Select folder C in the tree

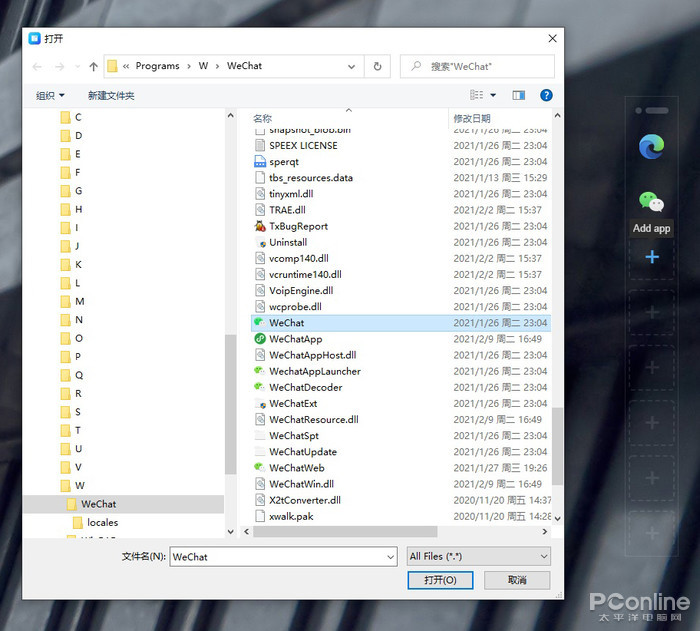(x=71, y=117)
